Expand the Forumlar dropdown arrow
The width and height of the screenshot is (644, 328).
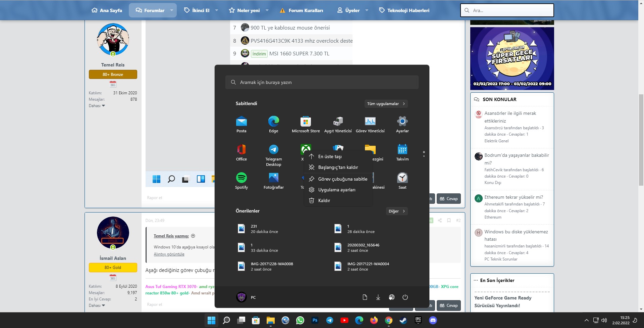click(172, 10)
